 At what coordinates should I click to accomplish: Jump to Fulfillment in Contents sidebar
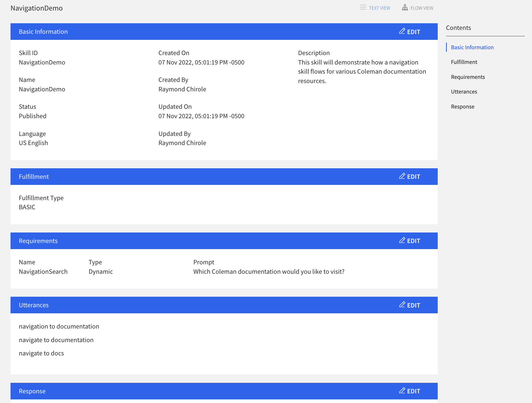(464, 62)
